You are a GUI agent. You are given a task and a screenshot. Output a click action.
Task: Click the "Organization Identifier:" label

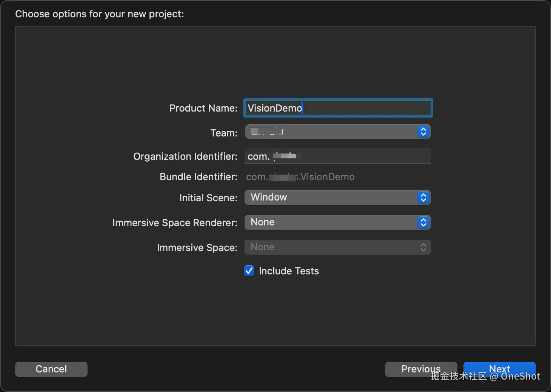185,156
